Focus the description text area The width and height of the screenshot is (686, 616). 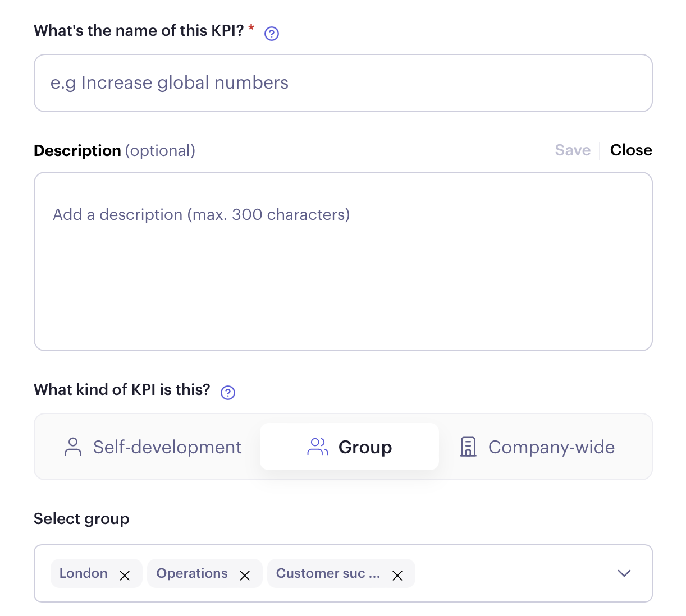pos(343,261)
